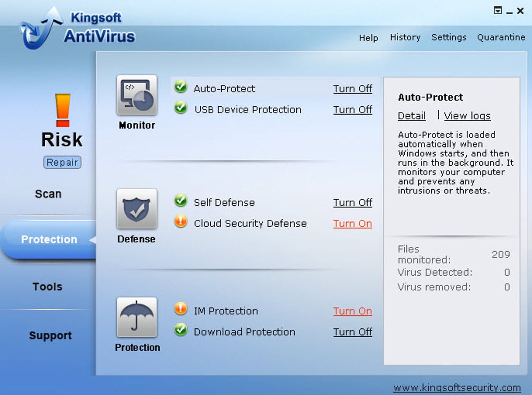Click orange warning icon beside IM Protection
Screen dimensions: 532x395
point(181,310)
